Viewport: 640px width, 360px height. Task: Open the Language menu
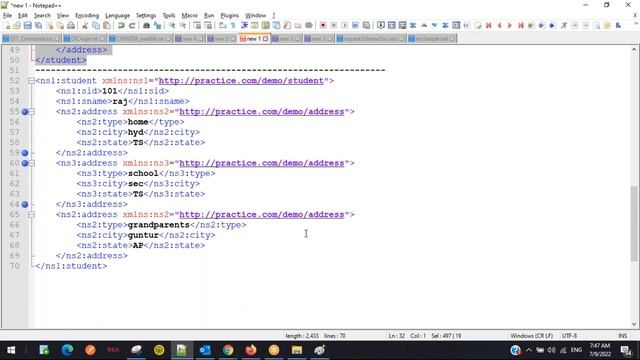[x=117, y=16]
